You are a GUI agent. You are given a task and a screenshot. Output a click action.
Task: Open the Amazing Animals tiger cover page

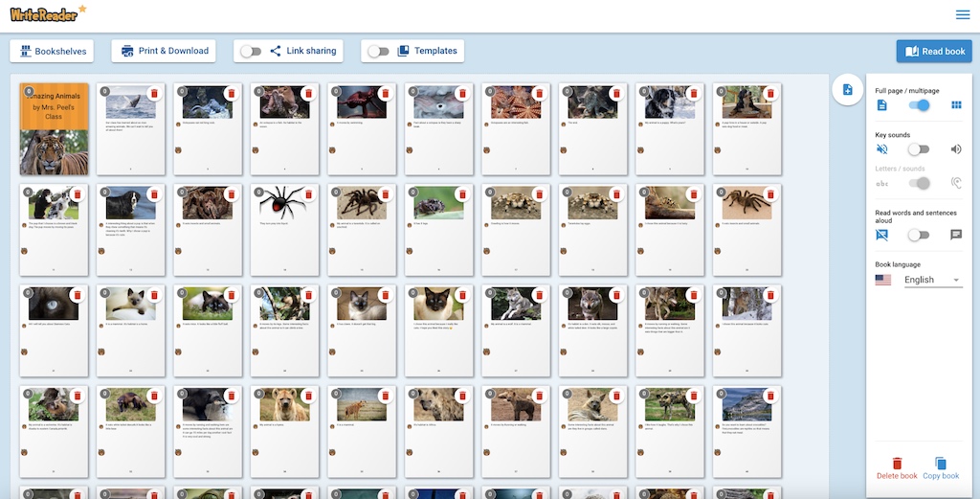pyautogui.click(x=54, y=128)
